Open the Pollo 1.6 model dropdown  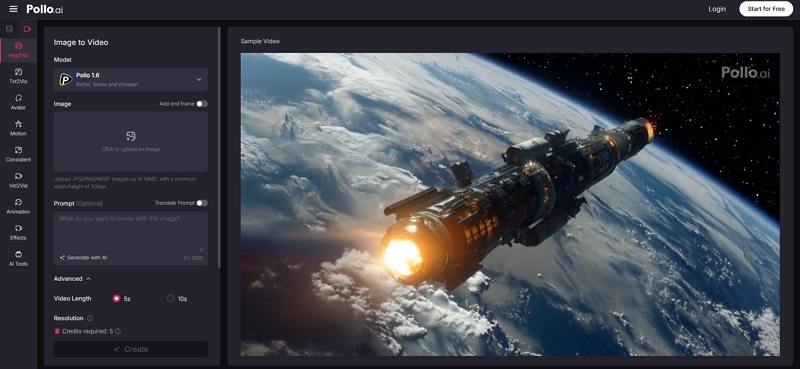coord(131,79)
